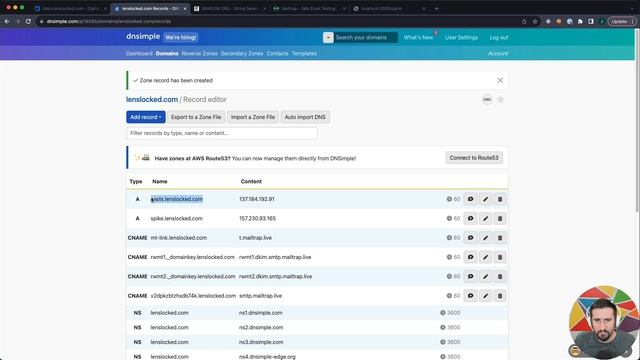Edit the mt-link.lenslocked.com CNAME record
Screen dimensions: 640x360
click(x=485, y=238)
